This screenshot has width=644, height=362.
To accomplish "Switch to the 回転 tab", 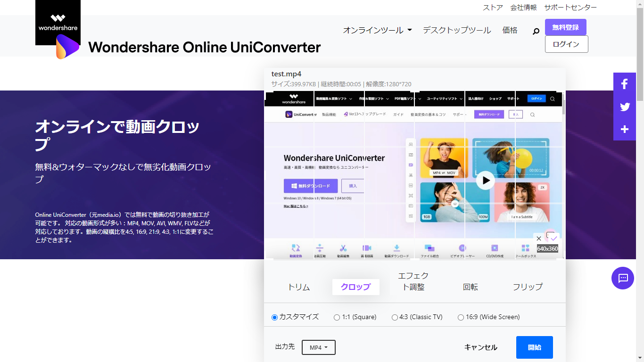I will (x=471, y=287).
